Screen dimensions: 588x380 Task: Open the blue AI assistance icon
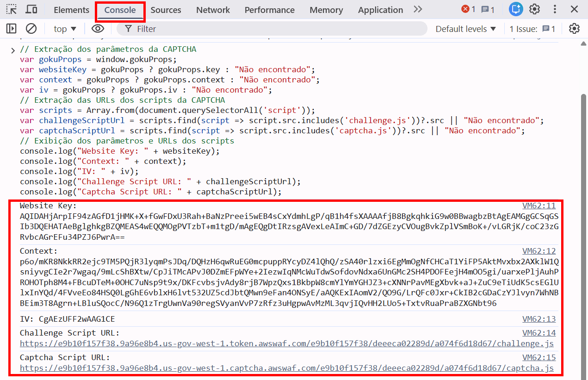coord(516,9)
